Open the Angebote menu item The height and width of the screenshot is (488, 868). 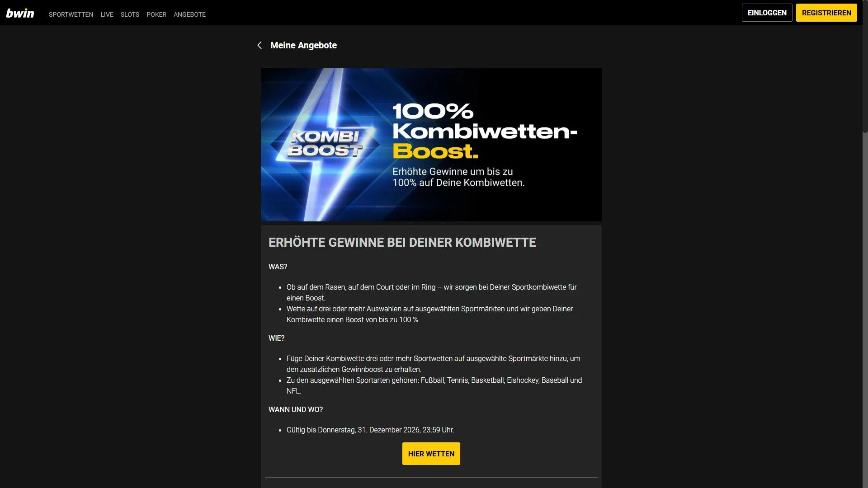[x=189, y=14]
